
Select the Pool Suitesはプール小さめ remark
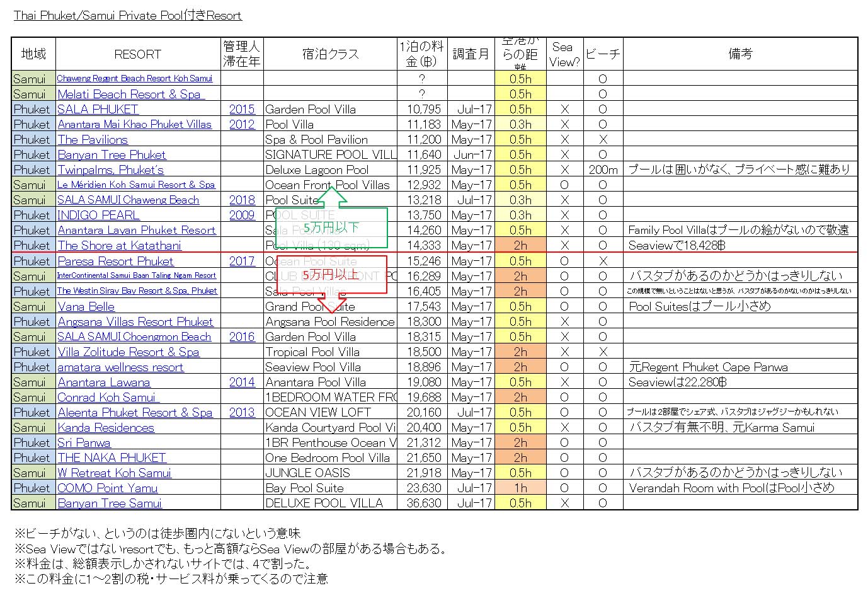click(740, 306)
